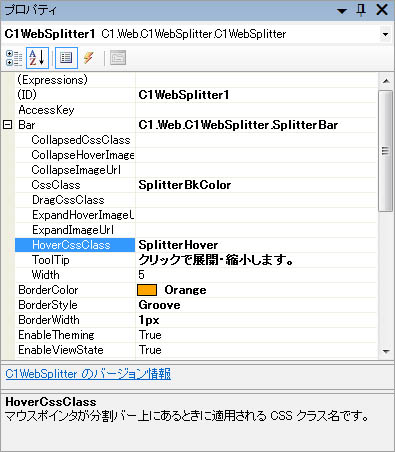Select the Bar property name
The width and height of the screenshot is (395, 452).
(27, 125)
